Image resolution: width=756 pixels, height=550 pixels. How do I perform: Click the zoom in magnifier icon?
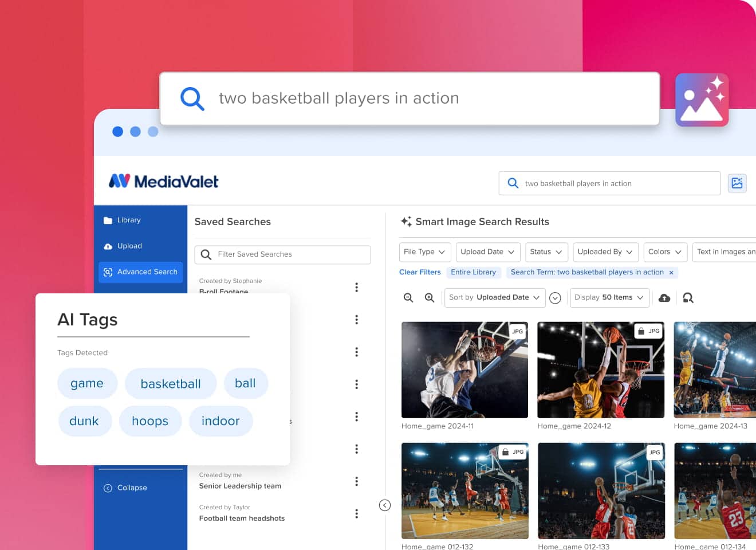[x=430, y=298]
